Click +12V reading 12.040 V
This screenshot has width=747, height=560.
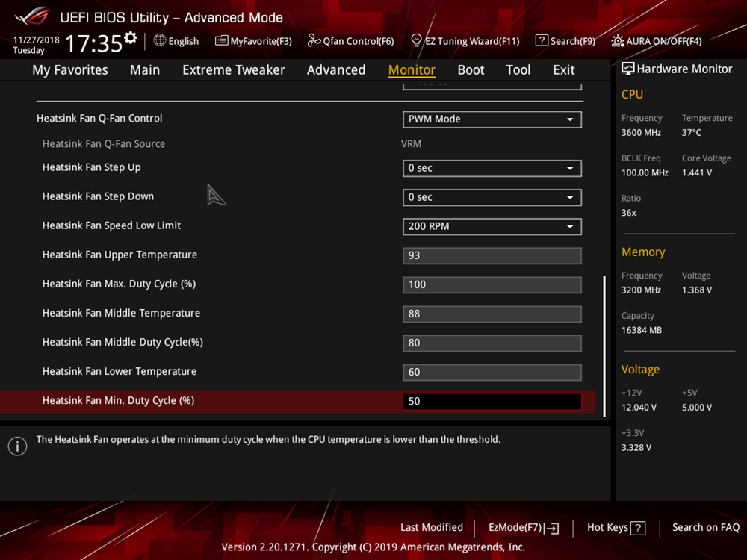(639, 407)
